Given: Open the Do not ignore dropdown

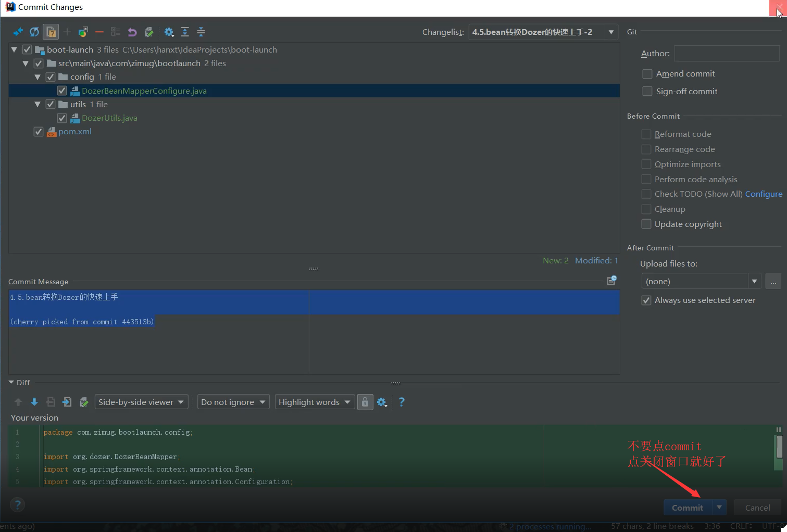Looking at the screenshot, I should (x=233, y=402).
